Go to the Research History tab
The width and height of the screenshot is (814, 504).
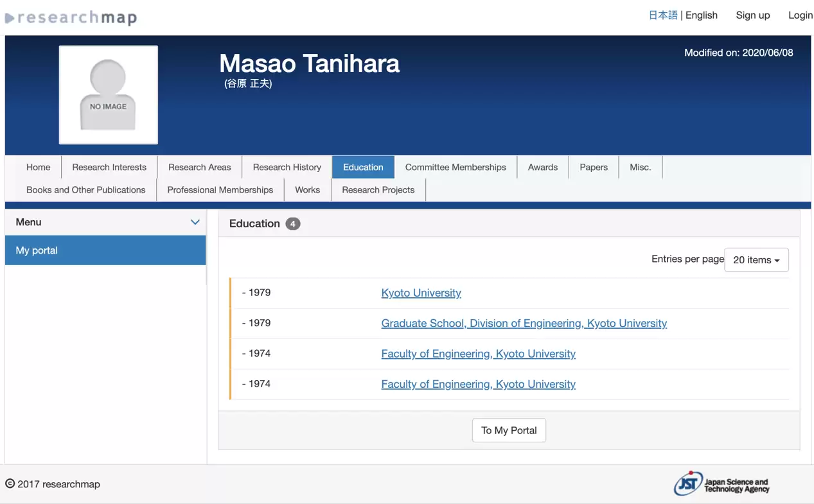coord(287,167)
